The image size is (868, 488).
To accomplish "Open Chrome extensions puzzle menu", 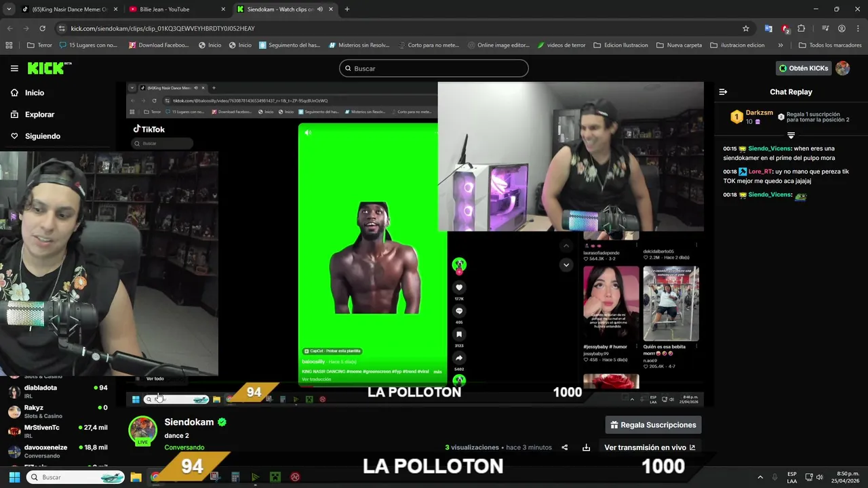I will click(802, 28).
